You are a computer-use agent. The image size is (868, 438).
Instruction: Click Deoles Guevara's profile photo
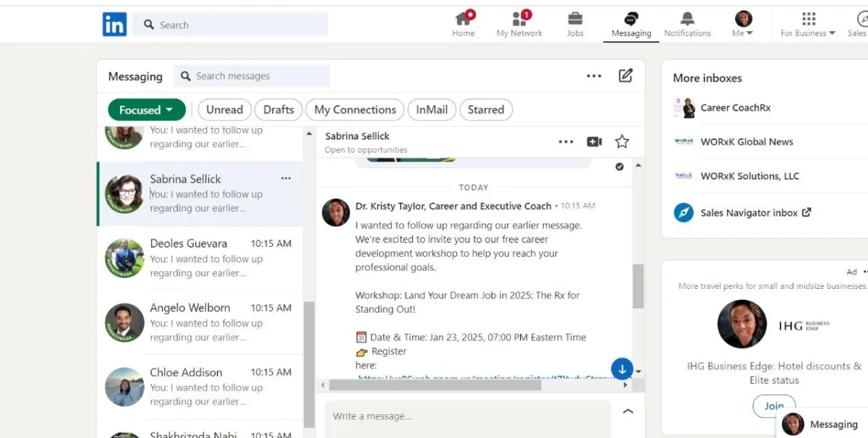coord(124,258)
